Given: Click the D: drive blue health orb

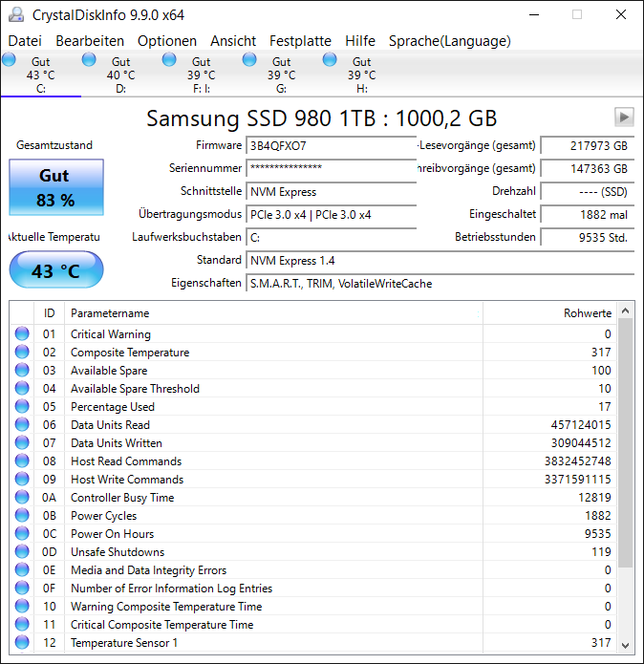Looking at the screenshot, I should click(x=89, y=59).
